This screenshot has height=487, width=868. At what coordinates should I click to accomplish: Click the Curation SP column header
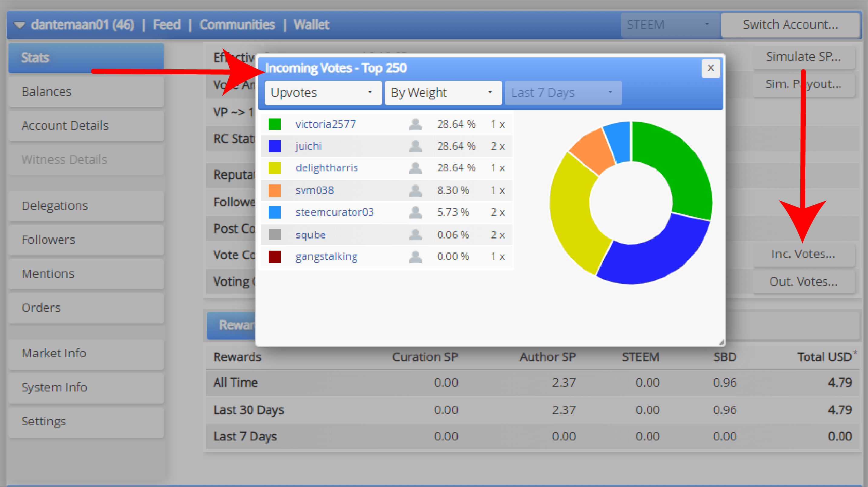click(x=425, y=357)
